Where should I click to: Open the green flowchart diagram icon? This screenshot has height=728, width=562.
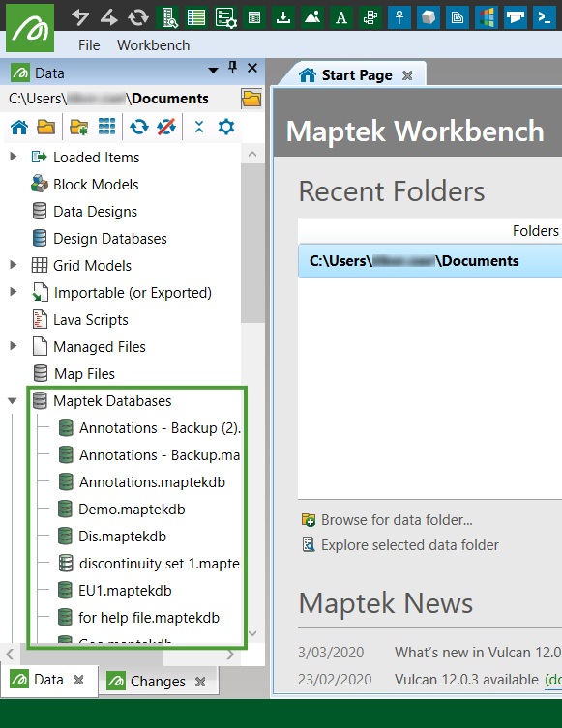click(x=370, y=17)
